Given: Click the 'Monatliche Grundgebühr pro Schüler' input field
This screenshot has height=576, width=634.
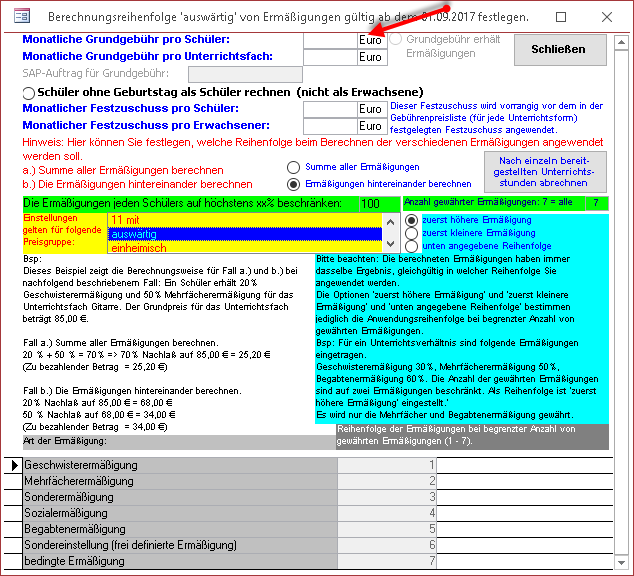Looking at the screenshot, I should 330,40.
